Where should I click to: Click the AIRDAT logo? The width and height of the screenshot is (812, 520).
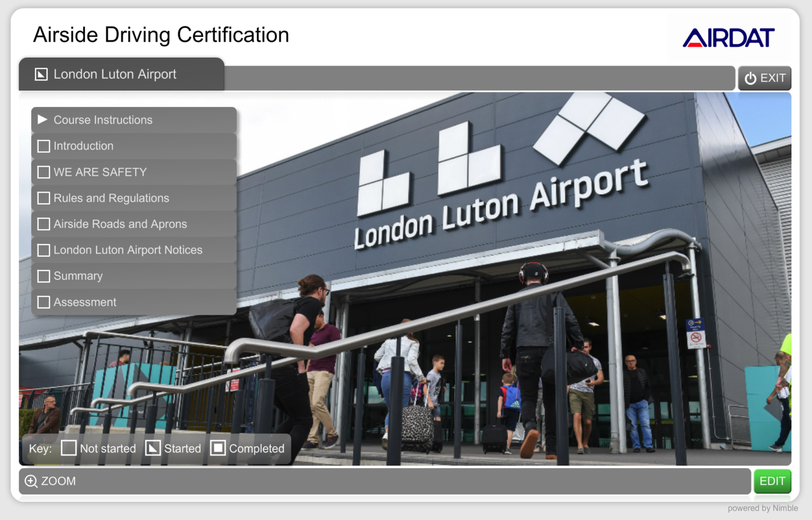[x=728, y=37]
